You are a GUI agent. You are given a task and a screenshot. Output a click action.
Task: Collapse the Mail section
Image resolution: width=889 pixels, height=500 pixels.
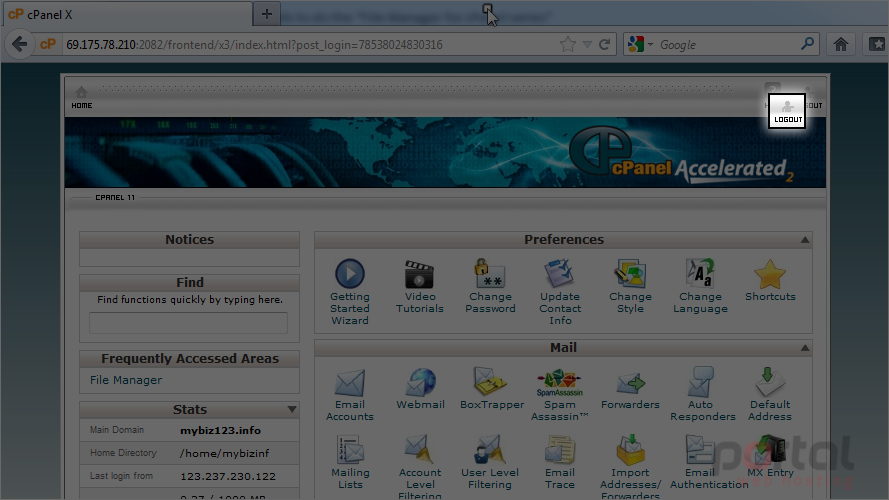[x=805, y=348]
